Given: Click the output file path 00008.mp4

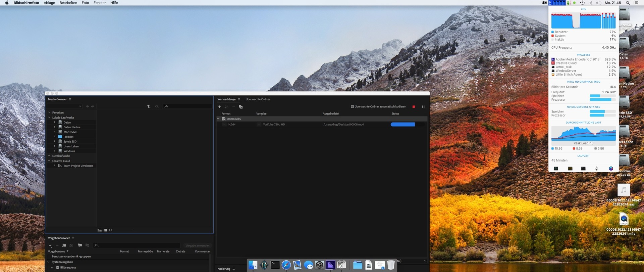Looking at the screenshot, I should click(343, 125).
